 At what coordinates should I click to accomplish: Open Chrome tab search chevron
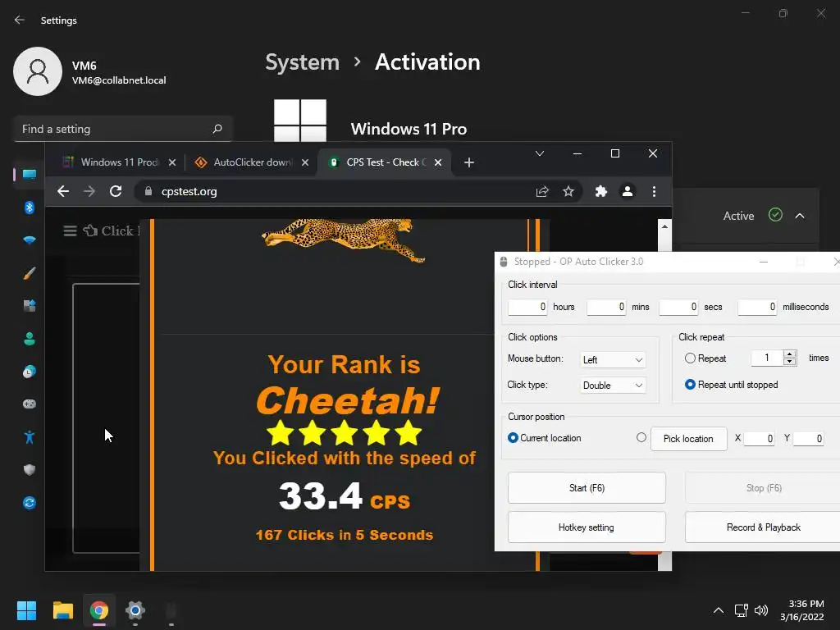point(540,153)
